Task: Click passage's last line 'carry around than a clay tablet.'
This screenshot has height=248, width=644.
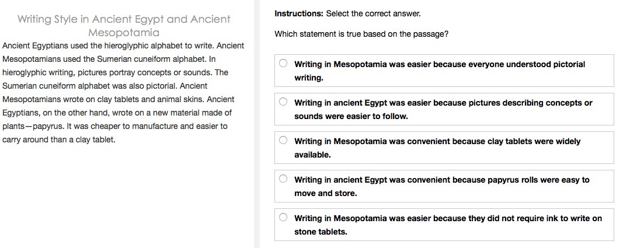Action: pyautogui.click(x=59, y=139)
